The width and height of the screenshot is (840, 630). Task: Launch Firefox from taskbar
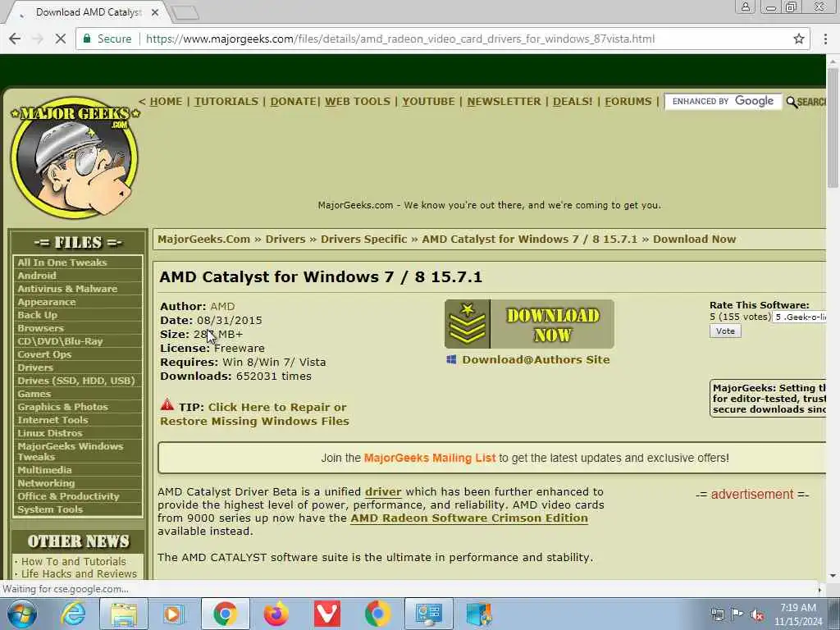tap(276, 614)
